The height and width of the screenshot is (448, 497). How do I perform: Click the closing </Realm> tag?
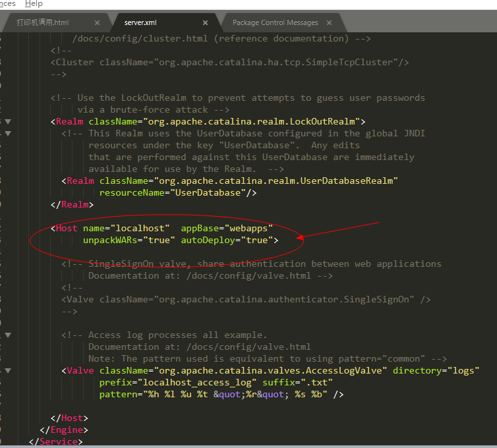coord(72,205)
